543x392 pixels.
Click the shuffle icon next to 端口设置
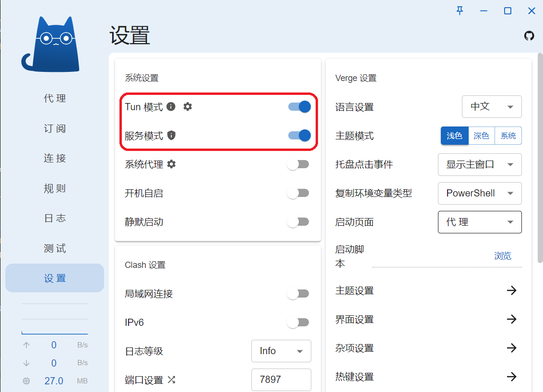[171, 380]
